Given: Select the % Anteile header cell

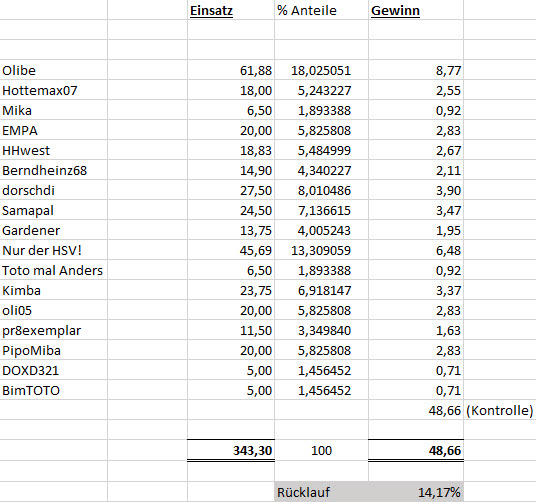Looking at the screenshot, I should point(321,10).
